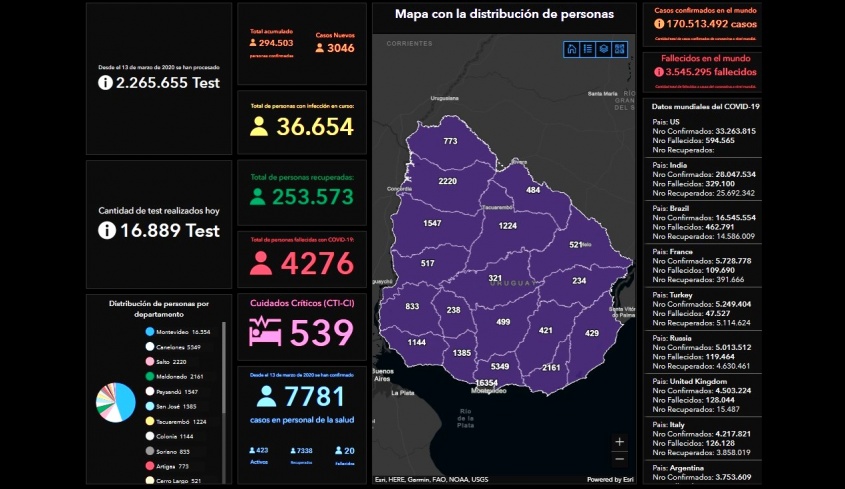Click the hospital bed icon for Cuidados Críticos
Image resolution: width=845 pixels, height=489 pixels.
(x=266, y=332)
